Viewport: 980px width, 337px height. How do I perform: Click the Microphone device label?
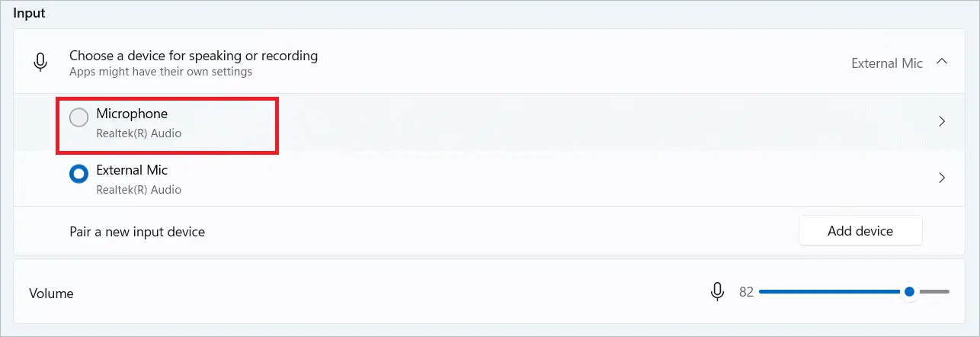pos(132,114)
